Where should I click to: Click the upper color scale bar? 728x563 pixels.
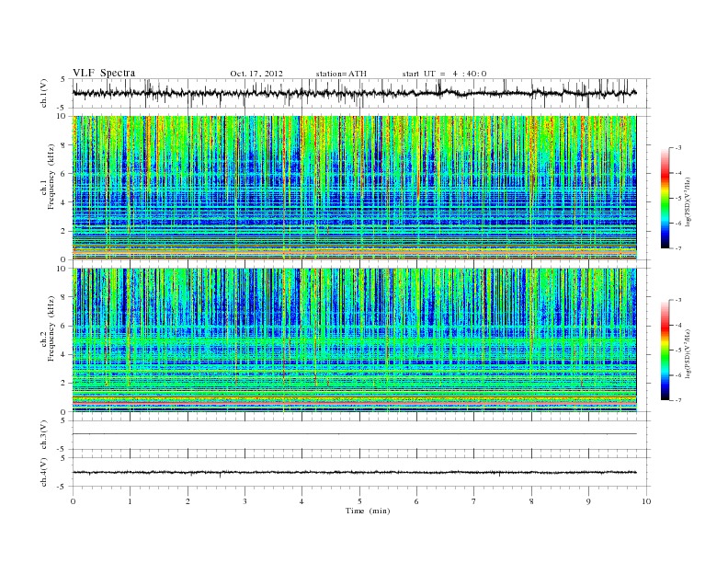[665, 199]
